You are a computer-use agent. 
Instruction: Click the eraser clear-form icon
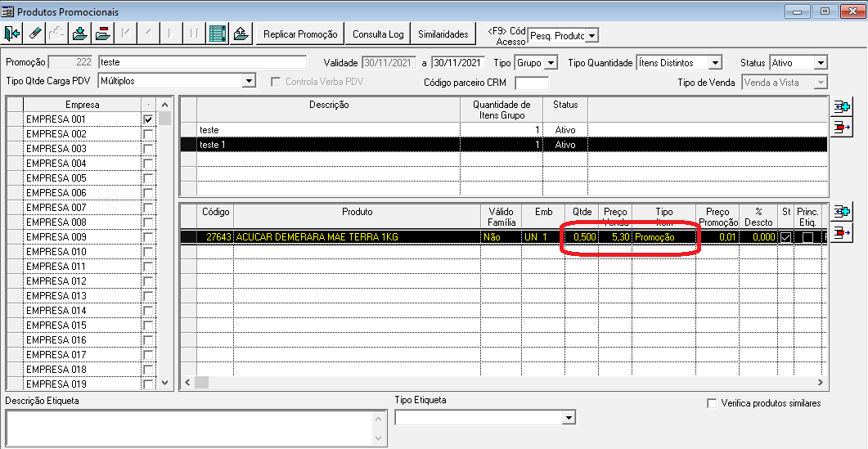pos(35,34)
